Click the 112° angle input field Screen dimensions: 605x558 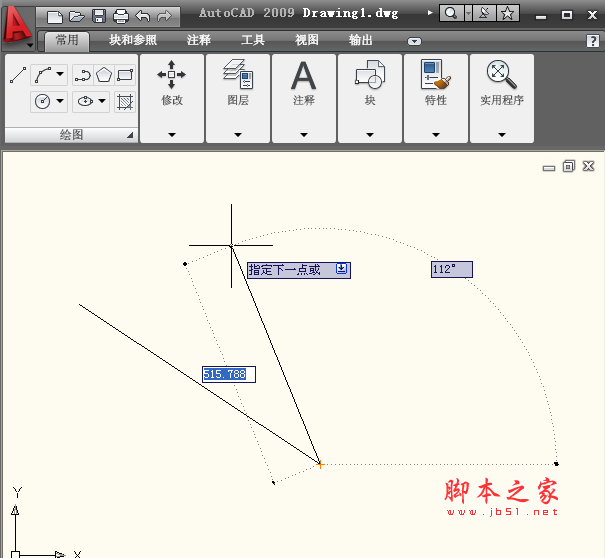(451, 269)
